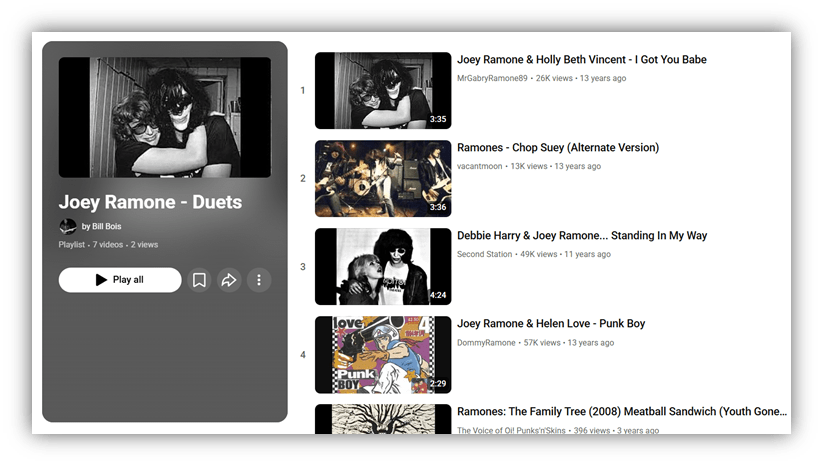Open the three-dot more actions menu

[258, 280]
